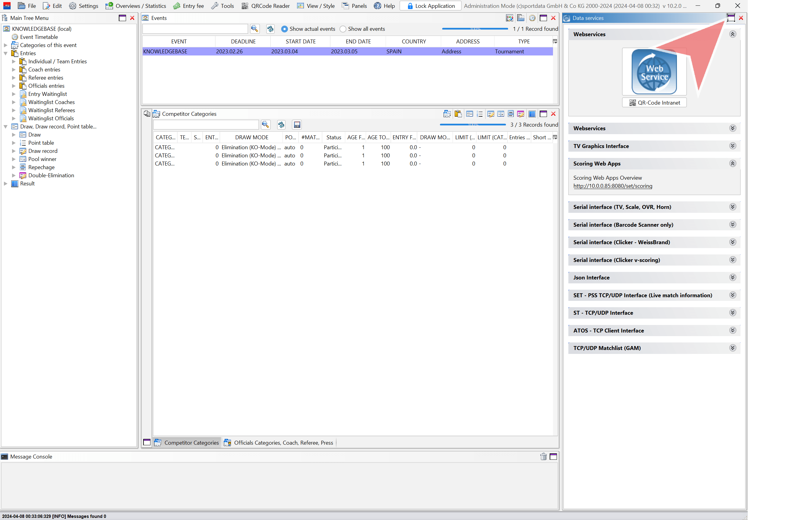Image resolution: width=812 pixels, height=520 pixels.
Task: Click the Web Service globe icon
Action: tap(654, 71)
